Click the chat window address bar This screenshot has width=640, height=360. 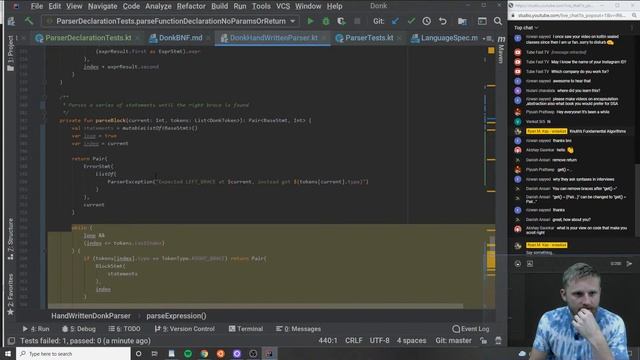point(571,15)
